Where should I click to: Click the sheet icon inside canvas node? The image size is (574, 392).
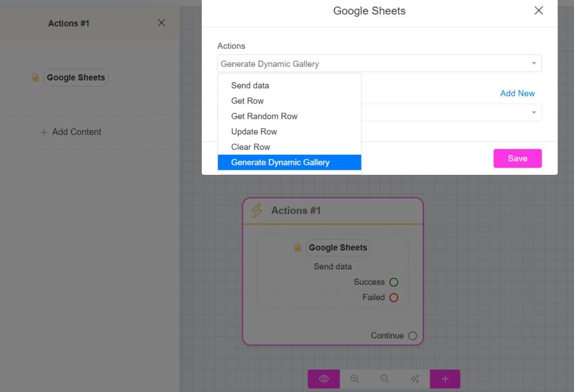[298, 248]
